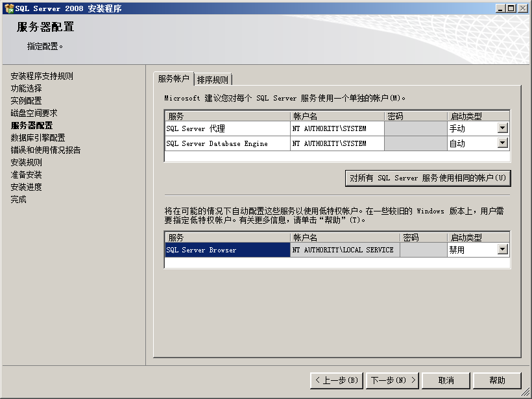Click password field for SQL Server 代理
This screenshot has height=399, width=532.
tap(415, 128)
